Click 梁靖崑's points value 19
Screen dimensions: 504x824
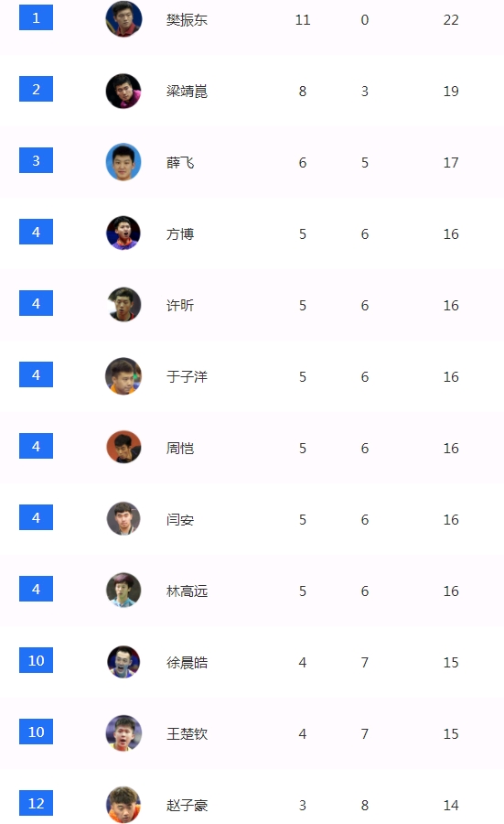[451, 92]
